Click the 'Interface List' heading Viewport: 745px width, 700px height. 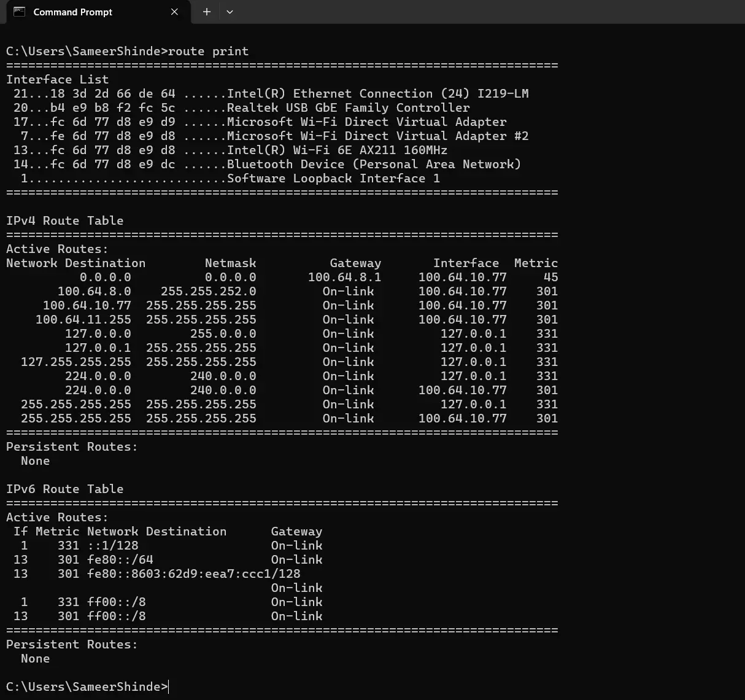[58, 79]
